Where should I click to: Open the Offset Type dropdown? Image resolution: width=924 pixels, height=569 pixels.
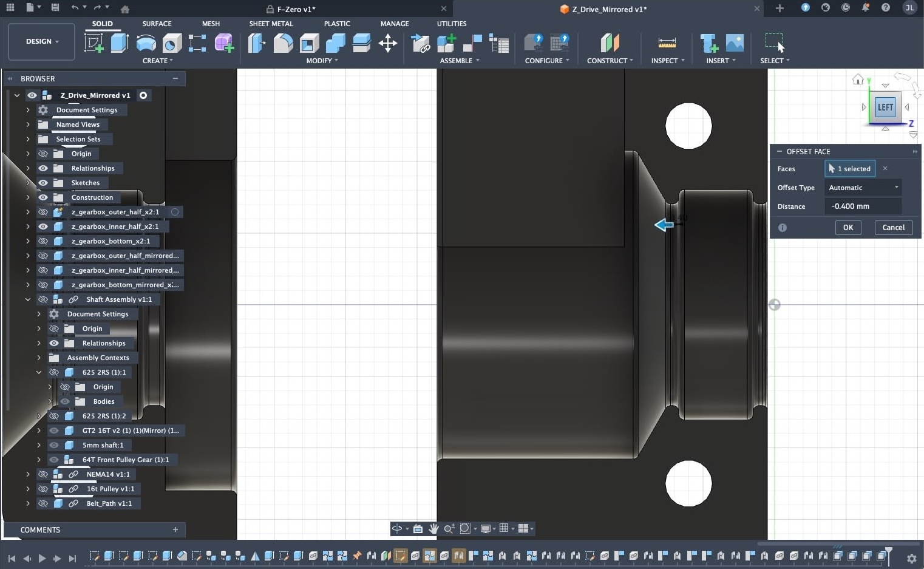[862, 188]
